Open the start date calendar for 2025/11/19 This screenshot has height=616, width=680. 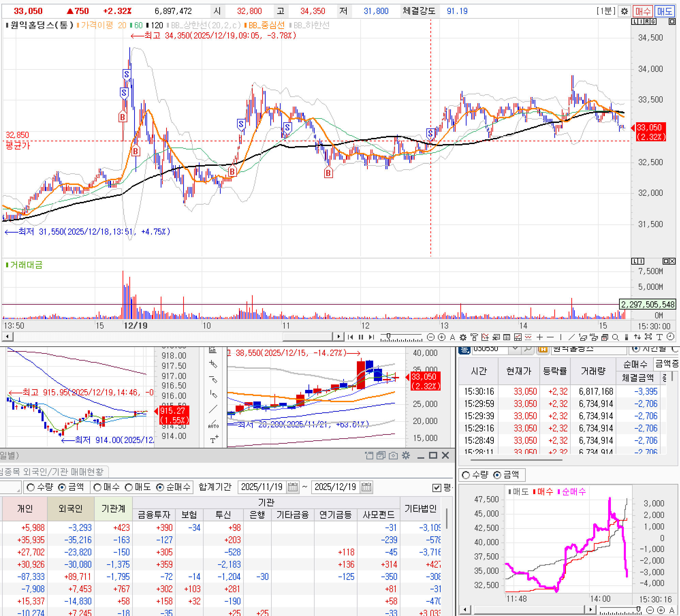click(292, 487)
